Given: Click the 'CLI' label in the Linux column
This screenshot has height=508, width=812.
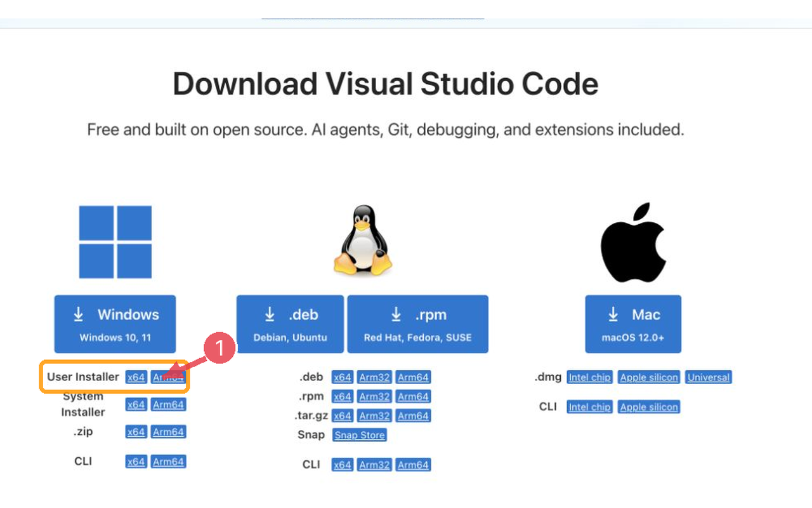Looking at the screenshot, I should click(311, 464).
